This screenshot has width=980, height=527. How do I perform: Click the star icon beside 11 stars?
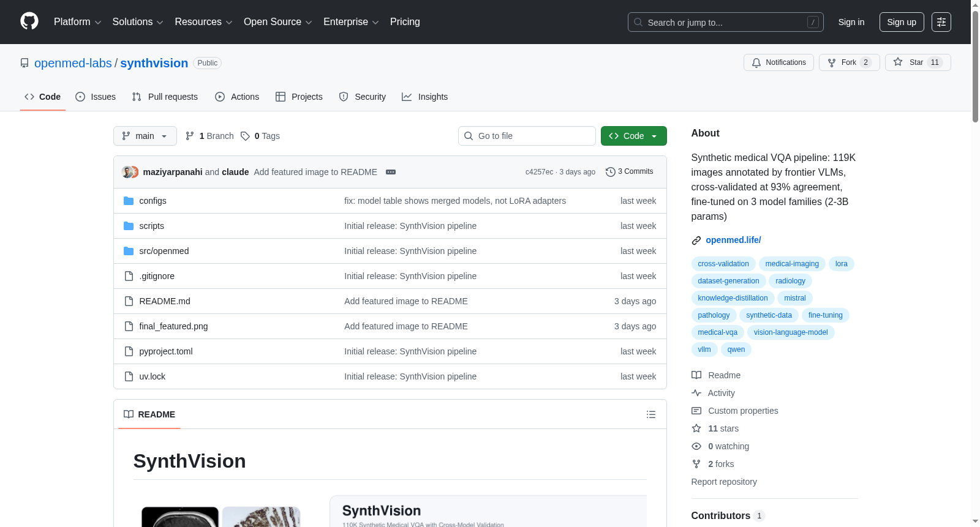coord(696,428)
